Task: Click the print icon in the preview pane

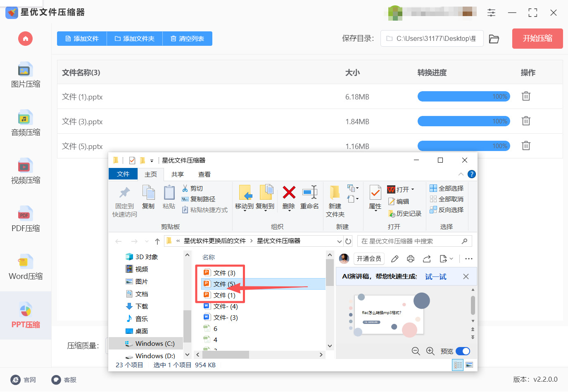Action: (x=411, y=259)
